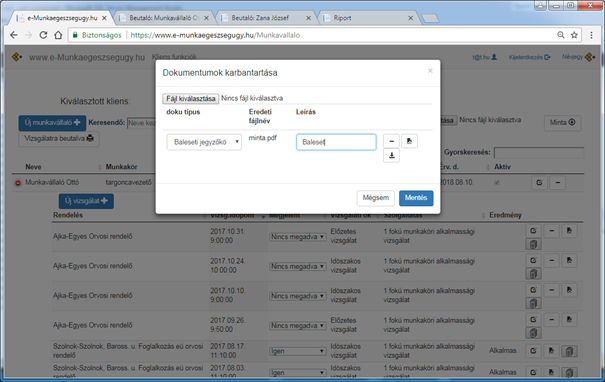Close the Dokumentumok karbantartása dialog

coord(430,71)
